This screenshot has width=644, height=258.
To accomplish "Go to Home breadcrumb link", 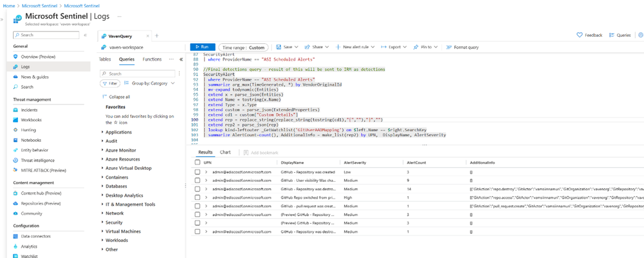I will [8, 6].
